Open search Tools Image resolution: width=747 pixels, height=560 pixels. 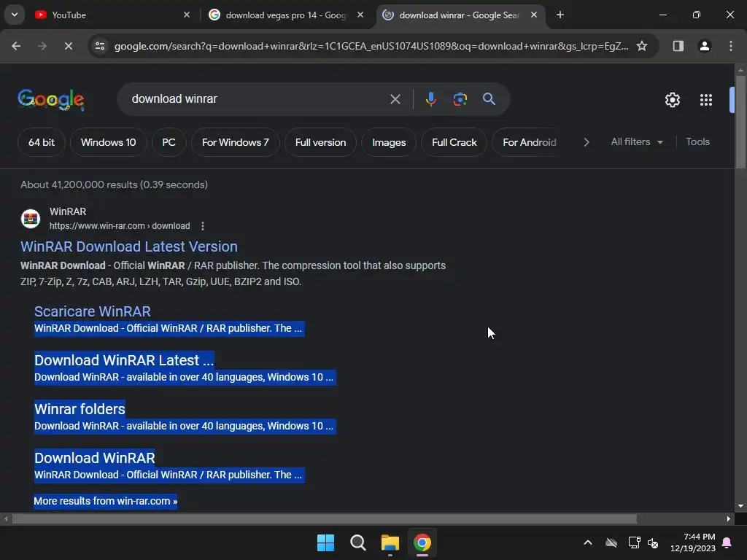click(697, 142)
